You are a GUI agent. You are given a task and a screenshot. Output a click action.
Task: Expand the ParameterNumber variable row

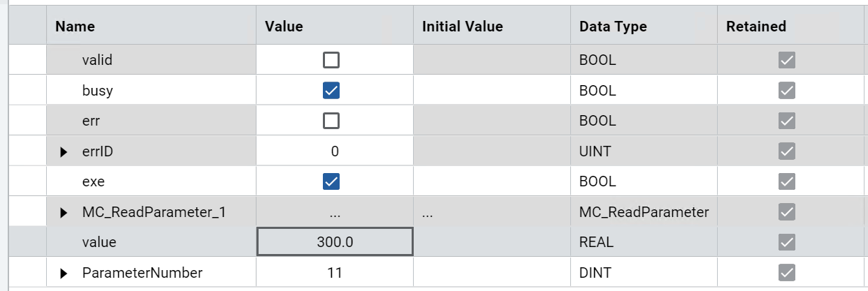64,273
